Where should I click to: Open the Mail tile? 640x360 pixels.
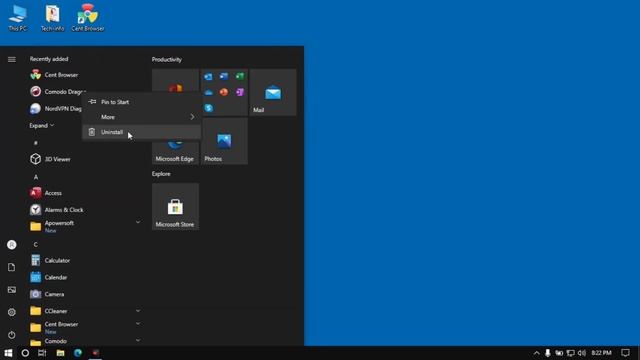pyautogui.click(x=273, y=92)
